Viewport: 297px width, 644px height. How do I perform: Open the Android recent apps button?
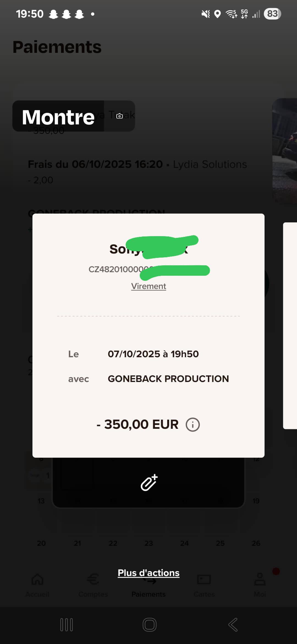coord(67,625)
